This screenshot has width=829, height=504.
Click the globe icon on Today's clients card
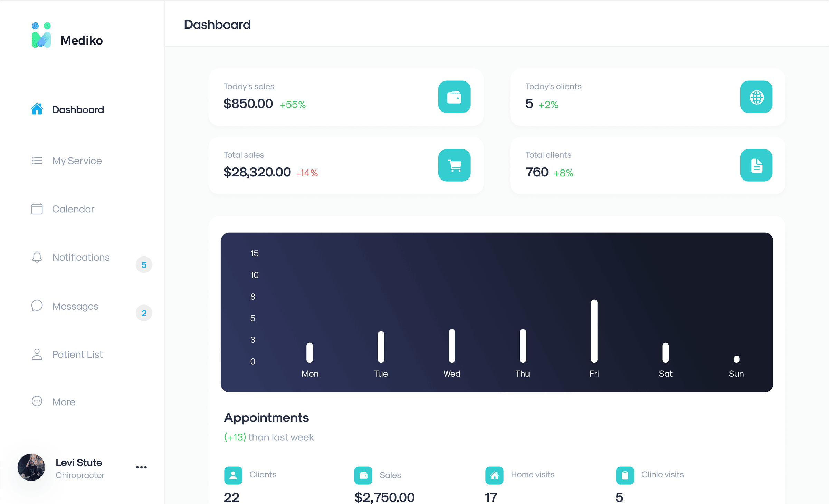756,97
